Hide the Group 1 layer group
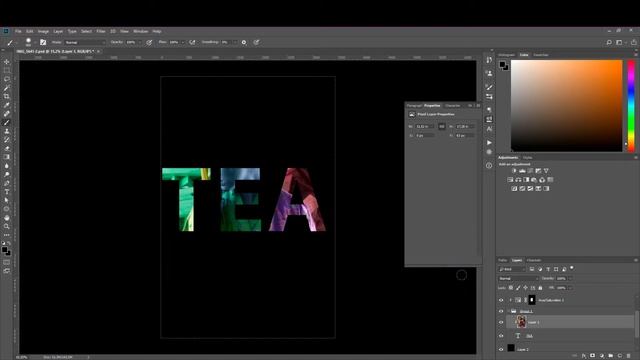The height and width of the screenshot is (360, 640). click(x=501, y=311)
